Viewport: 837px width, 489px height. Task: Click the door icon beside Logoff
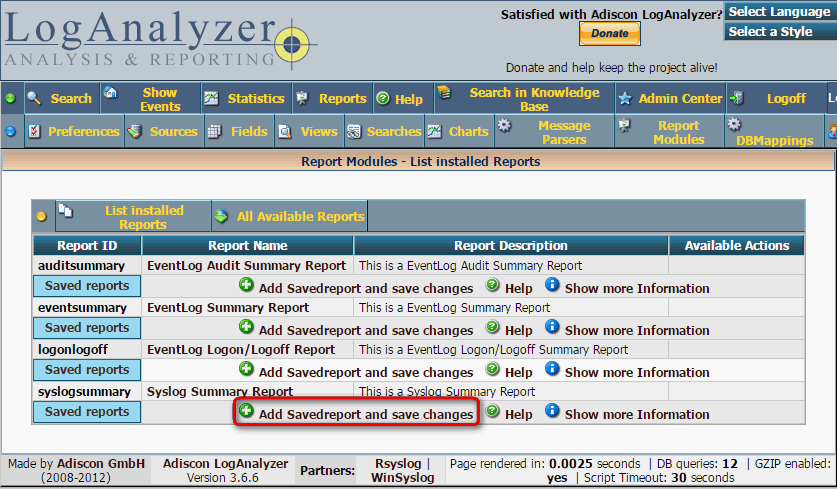pos(737,98)
